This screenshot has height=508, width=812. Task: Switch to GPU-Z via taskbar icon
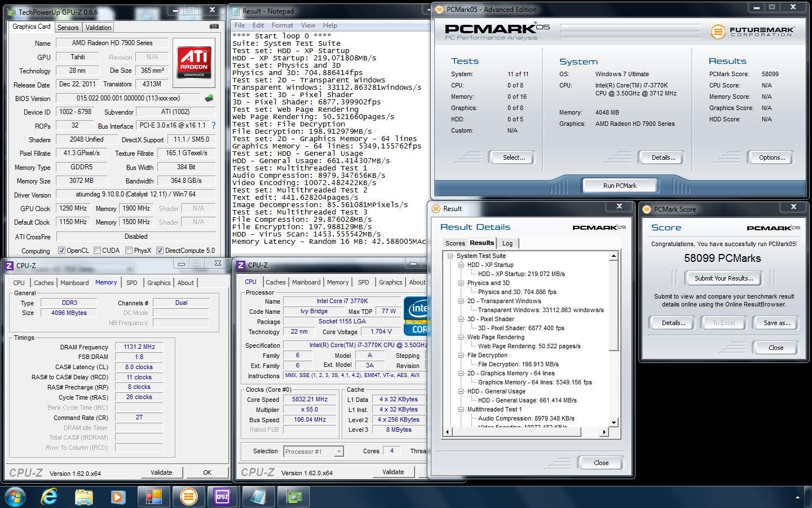point(293,497)
